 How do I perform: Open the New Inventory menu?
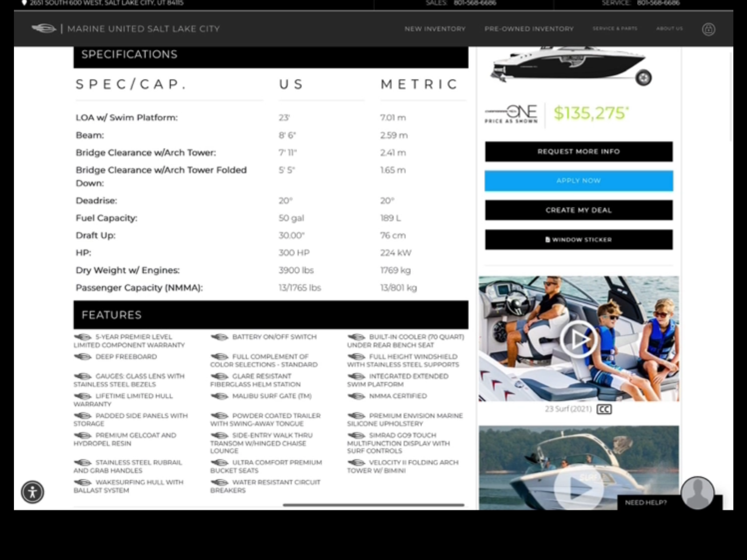[435, 29]
